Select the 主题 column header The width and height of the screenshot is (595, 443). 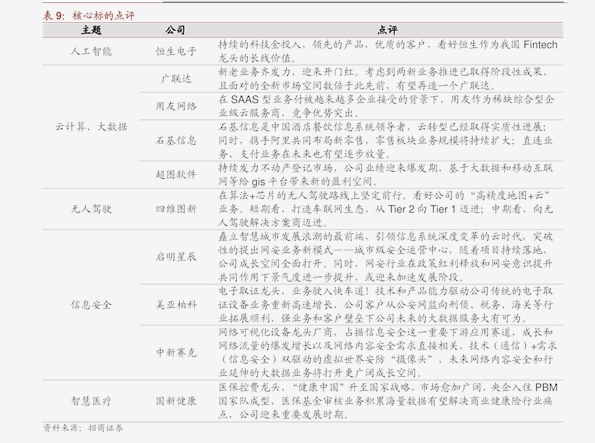(x=91, y=30)
